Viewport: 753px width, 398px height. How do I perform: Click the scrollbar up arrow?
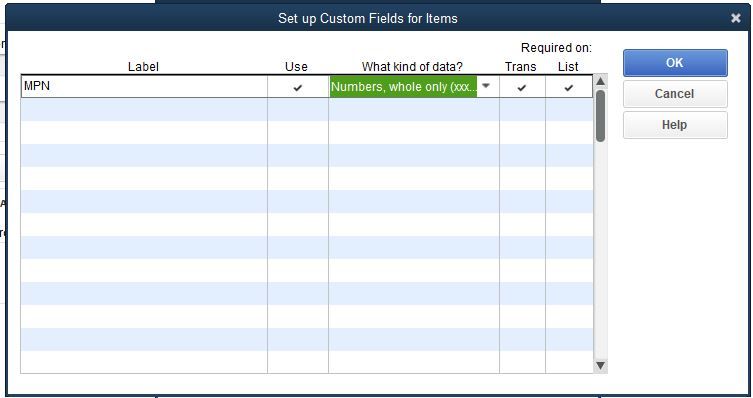click(x=600, y=81)
